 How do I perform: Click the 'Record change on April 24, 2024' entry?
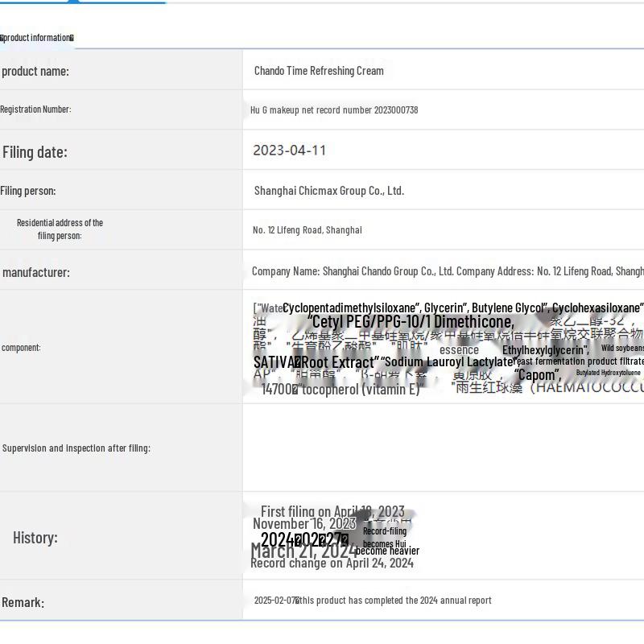pyautogui.click(x=332, y=563)
